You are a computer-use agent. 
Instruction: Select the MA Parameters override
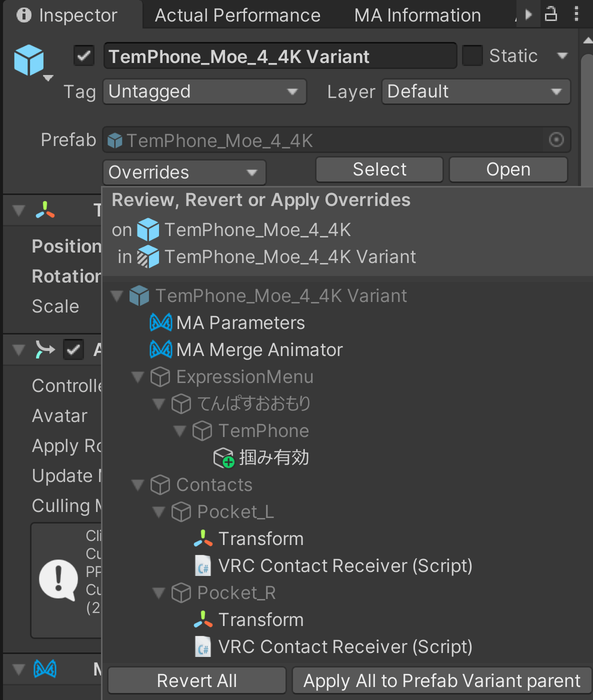pos(240,323)
